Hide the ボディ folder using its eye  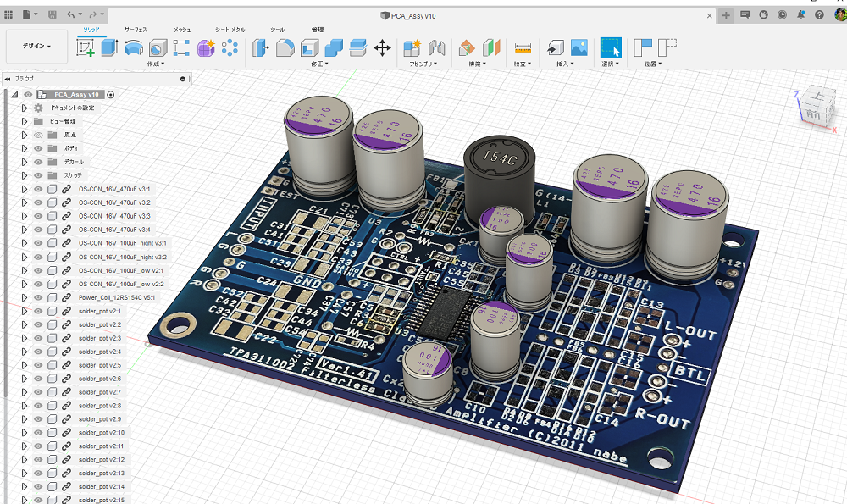pos(38,148)
